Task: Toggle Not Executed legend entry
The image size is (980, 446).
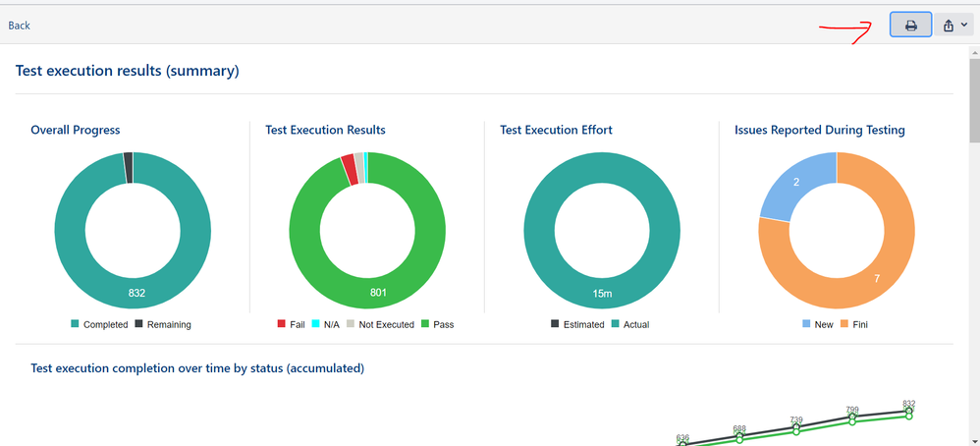Action: tap(379, 324)
